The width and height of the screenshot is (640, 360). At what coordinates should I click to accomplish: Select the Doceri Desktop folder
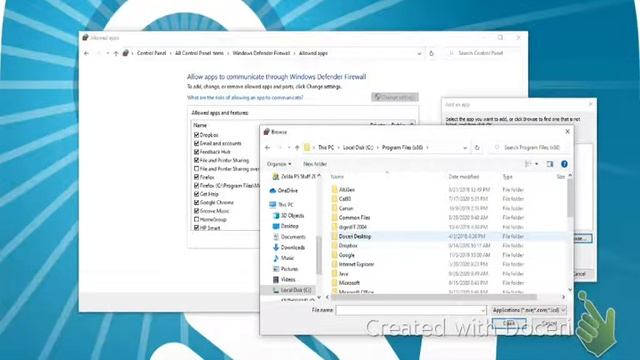(355, 236)
